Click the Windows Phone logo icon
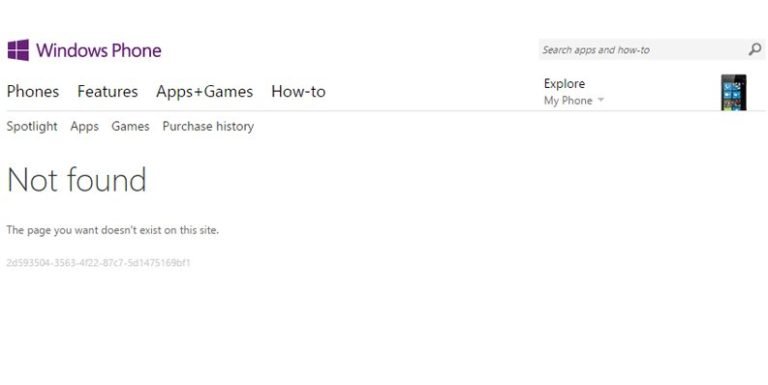 [x=18, y=50]
